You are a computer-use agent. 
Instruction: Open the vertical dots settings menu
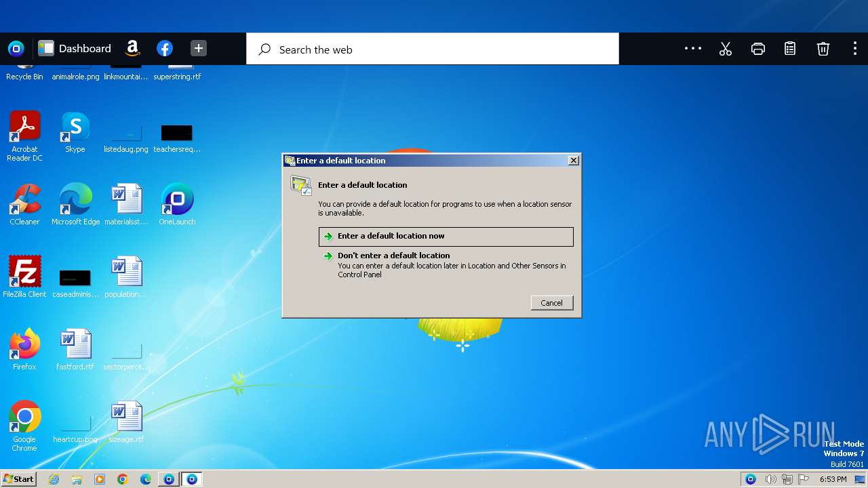coord(854,49)
